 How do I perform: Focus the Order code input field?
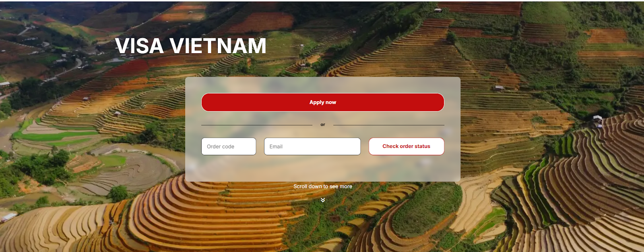[229, 146]
